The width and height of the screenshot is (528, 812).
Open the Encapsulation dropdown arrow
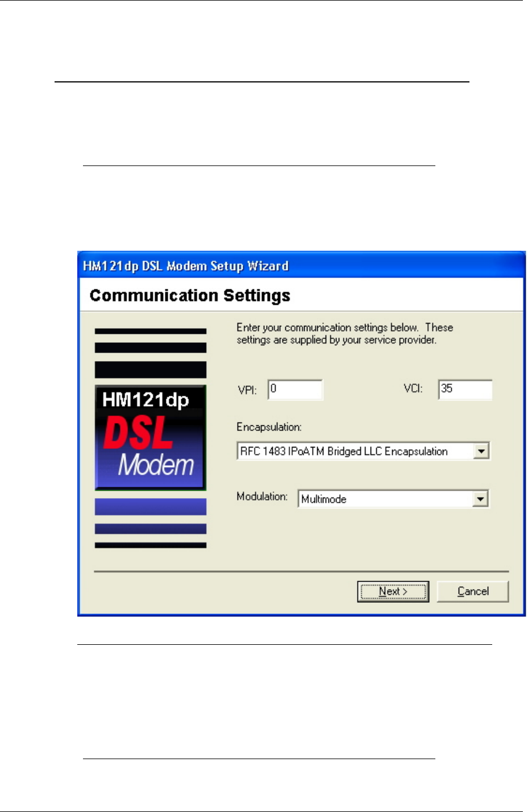481,451
